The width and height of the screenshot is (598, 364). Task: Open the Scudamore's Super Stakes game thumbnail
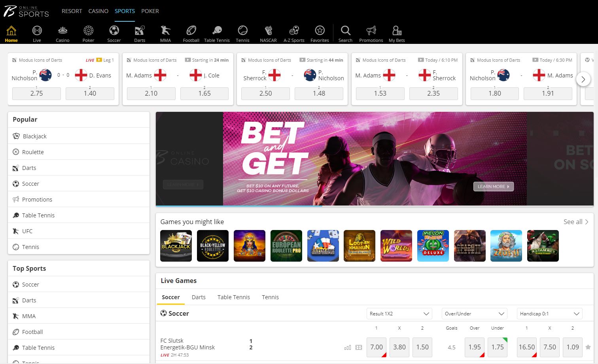(543, 246)
